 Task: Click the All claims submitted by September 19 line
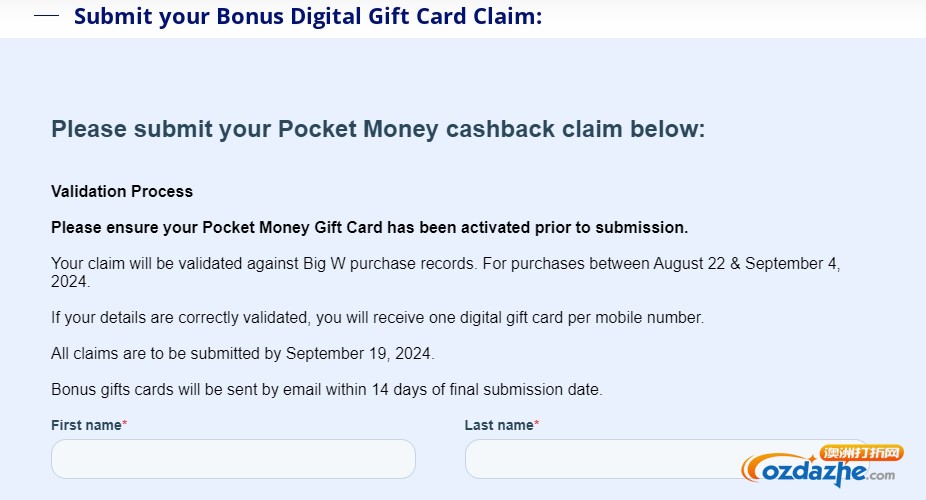243,354
